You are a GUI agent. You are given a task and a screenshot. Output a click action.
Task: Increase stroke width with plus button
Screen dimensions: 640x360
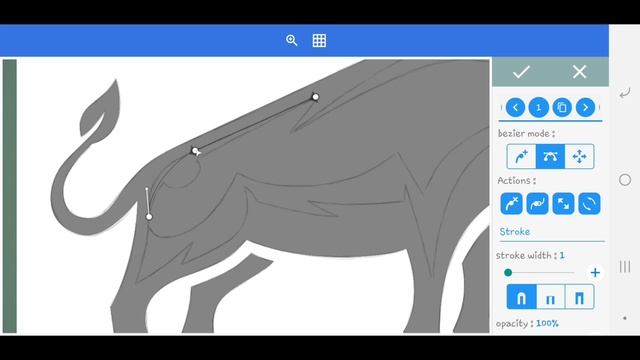click(x=595, y=272)
